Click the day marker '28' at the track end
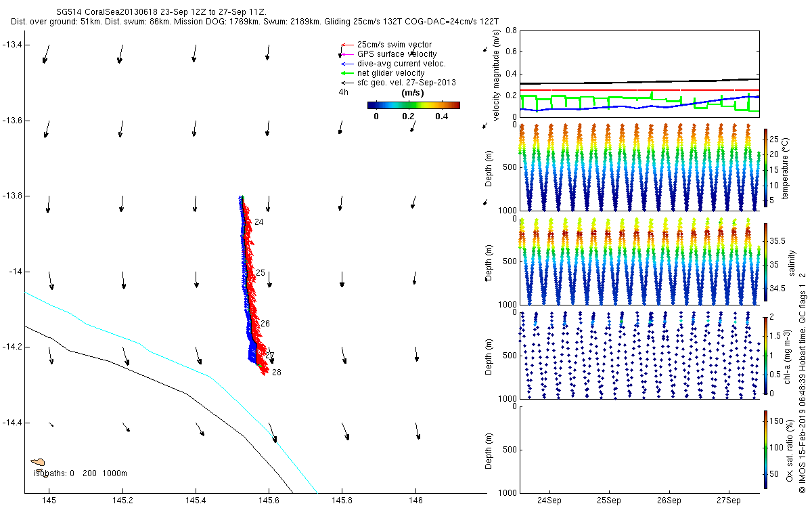This screenshot has height=508, width=812. [277, 373]
